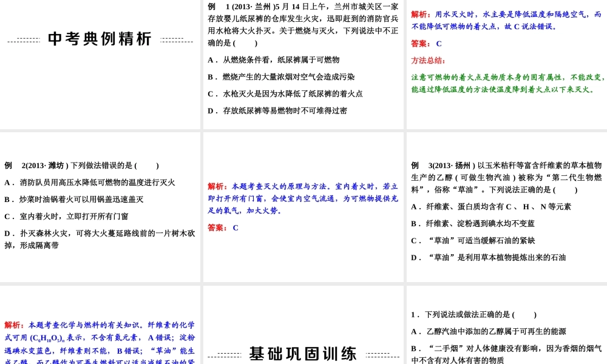The width and height of the screenshot is (607, 364).
Task: Click the 解析 本题考查灭火的原理与方法 text
Action: pyautogui.click(x=303, y=198)
